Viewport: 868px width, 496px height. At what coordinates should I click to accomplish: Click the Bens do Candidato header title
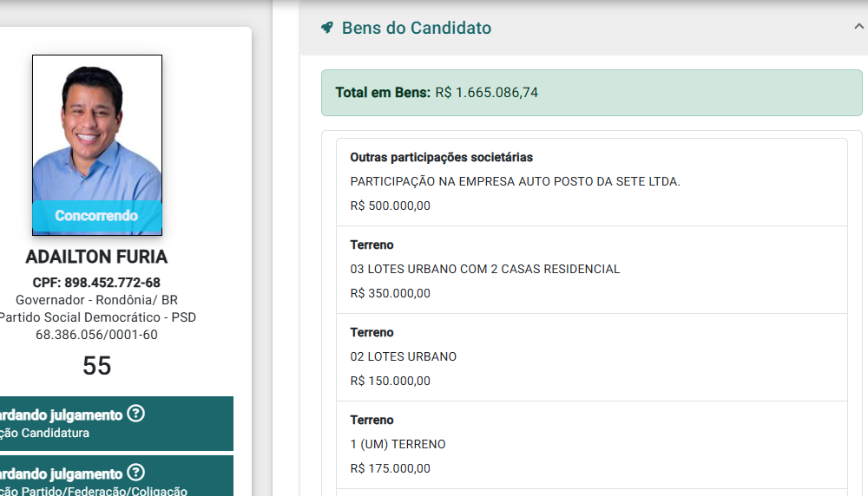(x=417, y=28)
